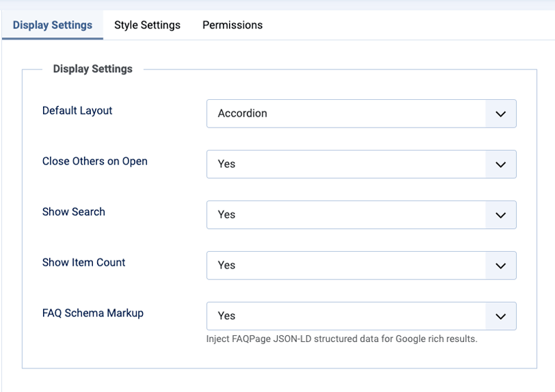This screenshot has height=392, width=555.
Task: Click the Show Item Count label
Action: pyautogui.click(x=83, y=262)
